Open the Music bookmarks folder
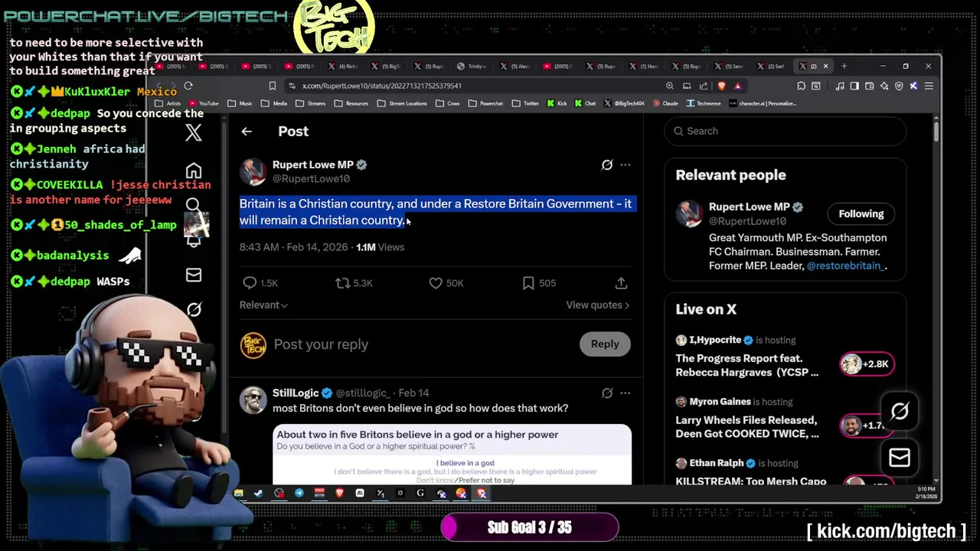Screen dimensions: 980x551 click(x=240, y=103)
